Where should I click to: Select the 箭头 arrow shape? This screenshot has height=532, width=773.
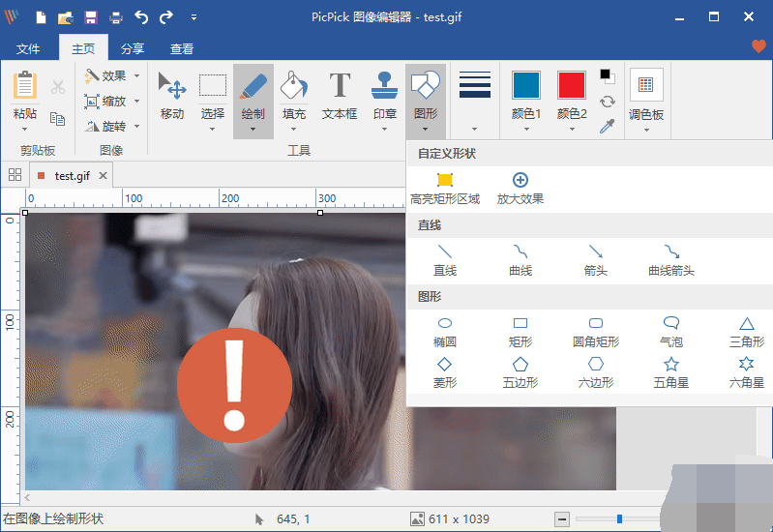click(596, 260)
